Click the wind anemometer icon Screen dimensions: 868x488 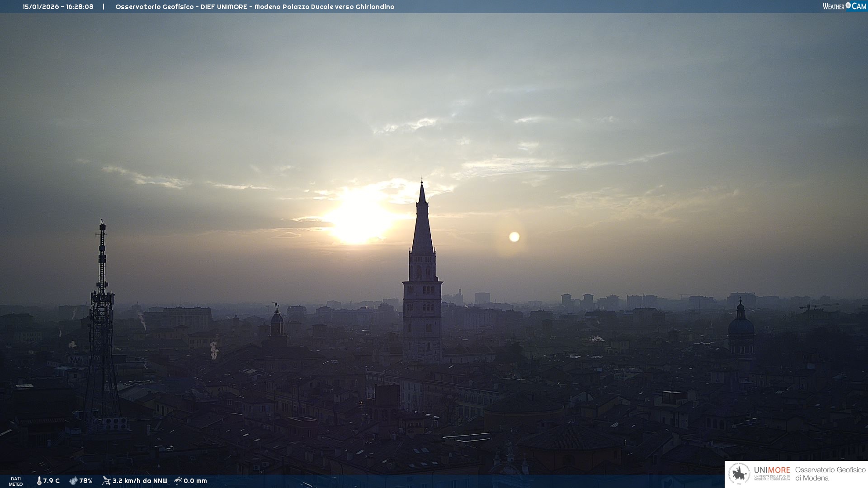pos(106,481)
